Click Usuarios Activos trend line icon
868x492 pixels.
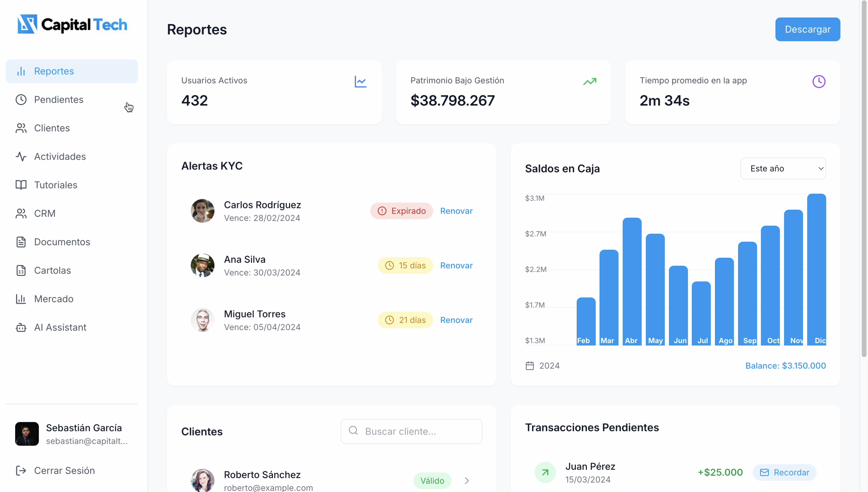click(x=361, y=82)
